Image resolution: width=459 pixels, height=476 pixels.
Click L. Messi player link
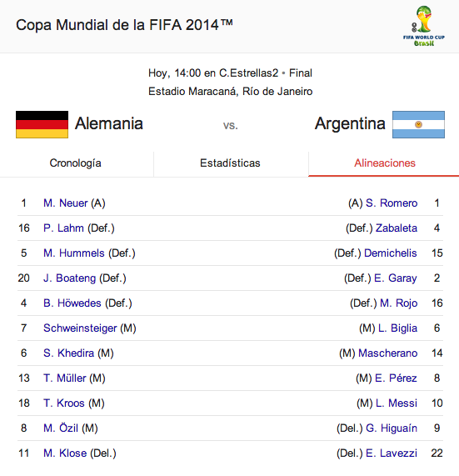[397, 403]
